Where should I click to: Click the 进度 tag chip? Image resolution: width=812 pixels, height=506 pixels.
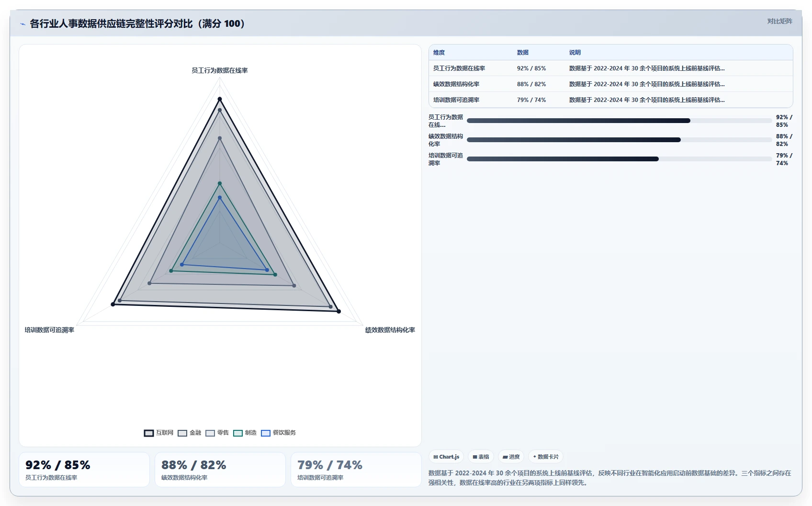511,457
